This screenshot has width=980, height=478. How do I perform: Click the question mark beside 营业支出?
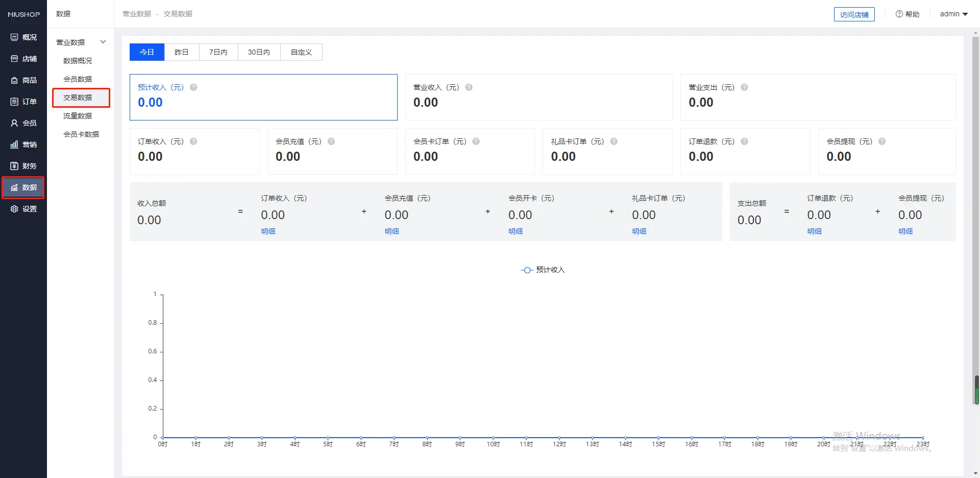(x=744, y=87)
